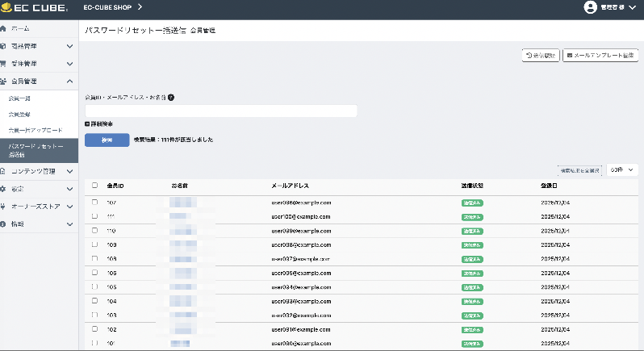Click the メールテンプレート編集 button
The width and height of the screenshot is (644, 351).
coord(600,55)
